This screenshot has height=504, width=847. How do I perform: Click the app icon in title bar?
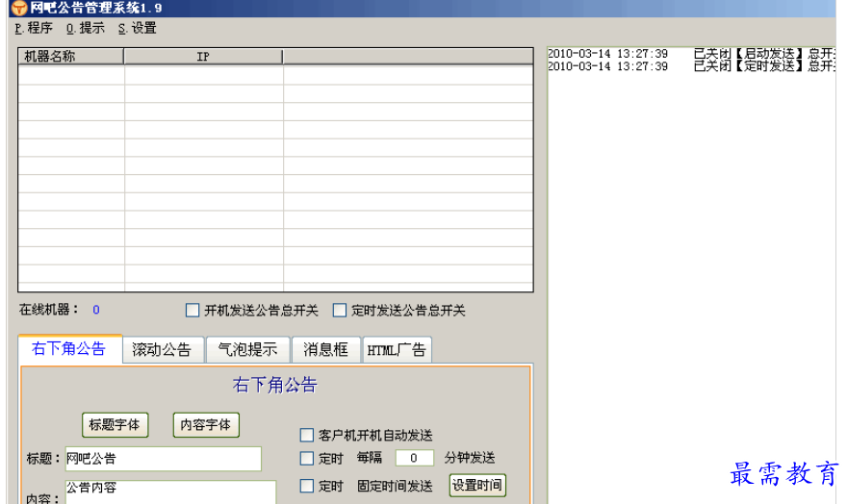(19, 8)
